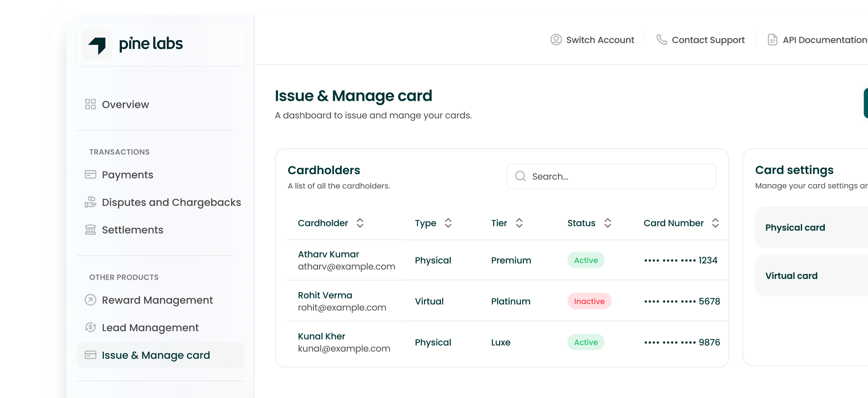Sort by Card Number column arrows

715,223
